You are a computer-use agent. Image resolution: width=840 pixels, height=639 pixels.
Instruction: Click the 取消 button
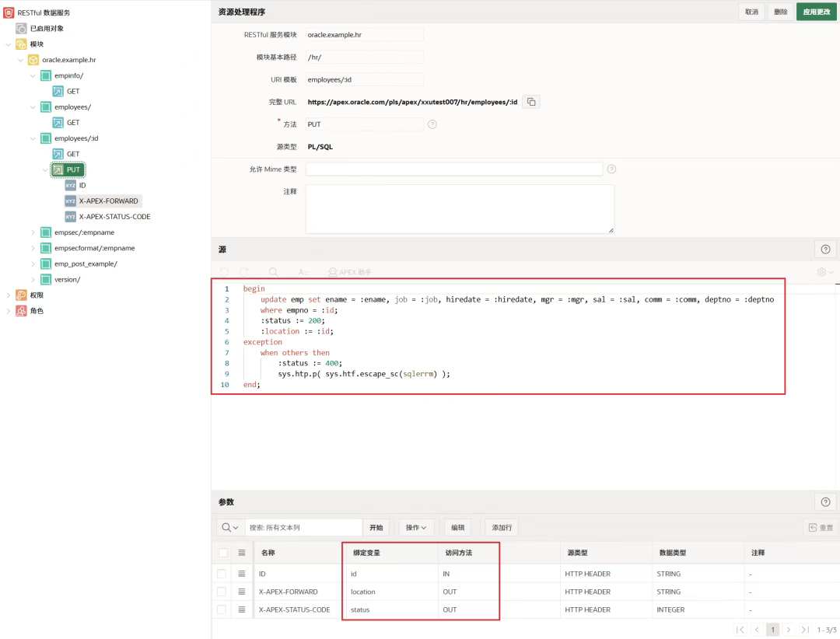(751, 12)
